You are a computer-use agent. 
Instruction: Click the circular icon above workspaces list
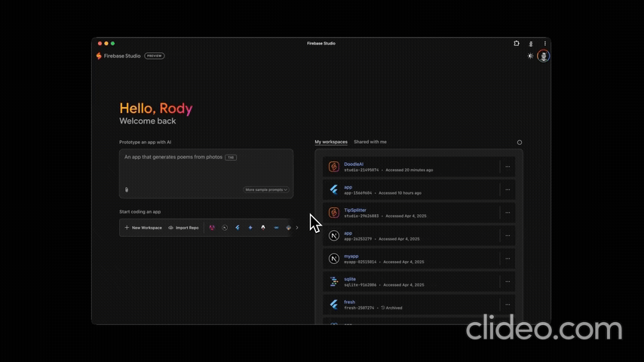pos(520,143)
